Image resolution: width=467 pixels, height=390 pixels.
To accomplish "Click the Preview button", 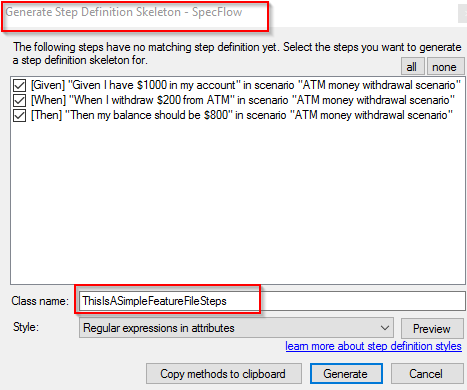I will click(x=432, y=328).
